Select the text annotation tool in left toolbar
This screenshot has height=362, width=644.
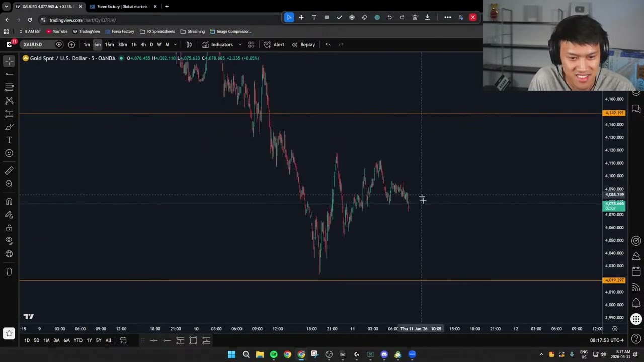(9, 140)
